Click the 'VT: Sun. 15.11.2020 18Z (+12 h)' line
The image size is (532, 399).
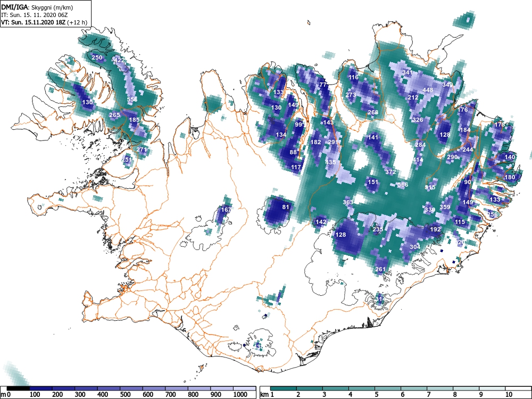44,22
